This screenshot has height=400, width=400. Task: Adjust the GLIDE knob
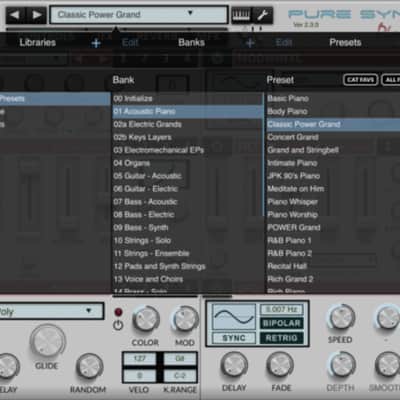47,342
